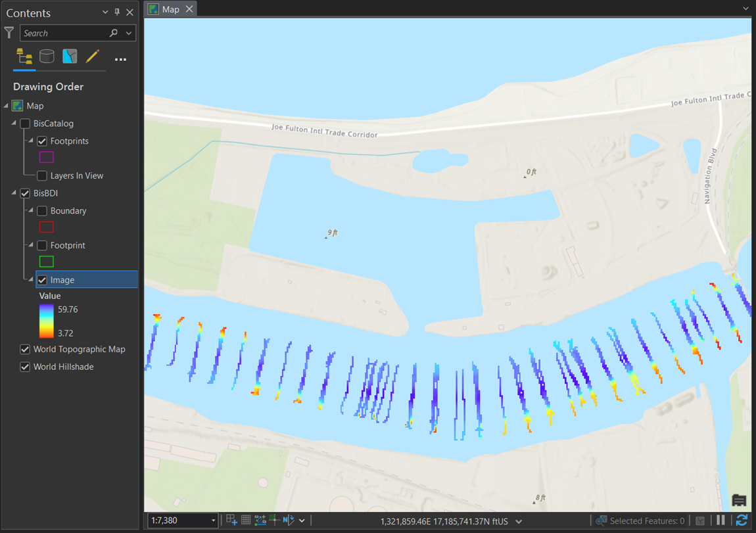Open the on-screen navigator compass icon
Viewport: 756px width, 533px height.
[289, 520]
